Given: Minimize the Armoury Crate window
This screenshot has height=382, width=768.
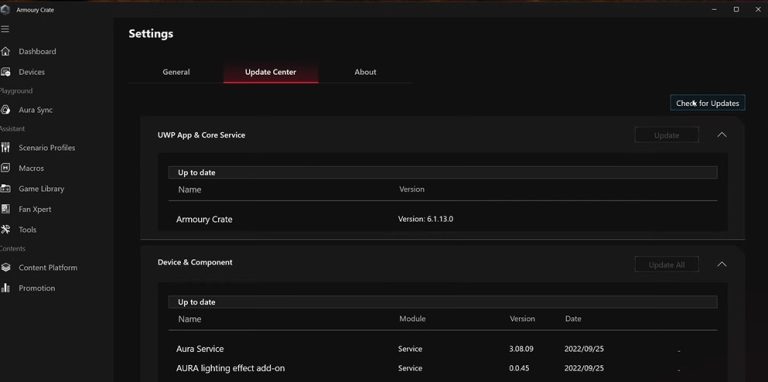Looking at the screenshot, I should point(714,9).
